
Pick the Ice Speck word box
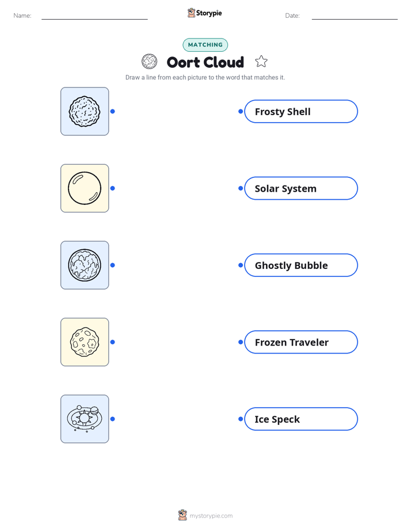(x=301, y=419)
